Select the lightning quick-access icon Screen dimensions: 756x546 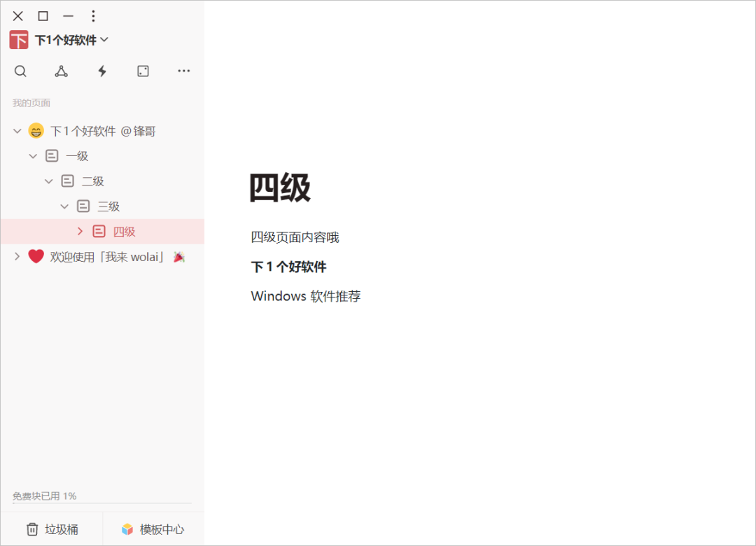point(101,71)
